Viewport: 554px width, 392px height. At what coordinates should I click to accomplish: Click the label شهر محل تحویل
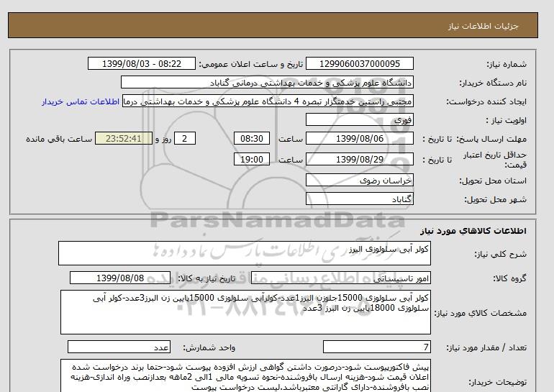point(495,199)
